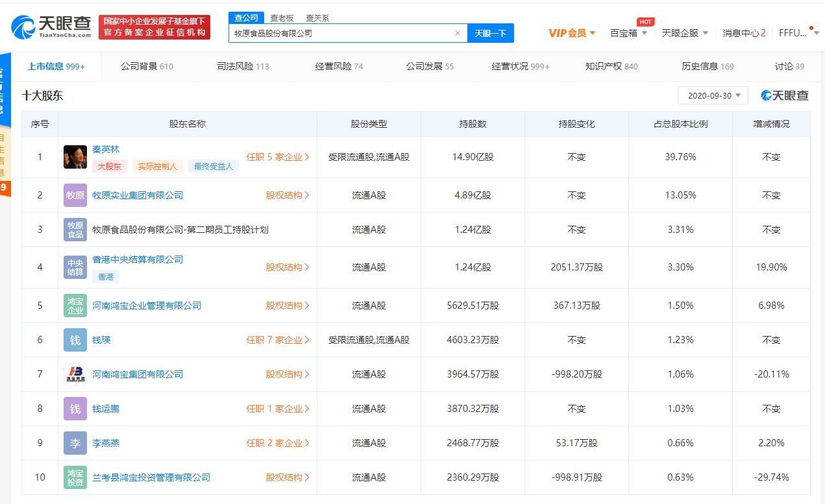Select the 经营风险 tab

click(x=339, y=66)
